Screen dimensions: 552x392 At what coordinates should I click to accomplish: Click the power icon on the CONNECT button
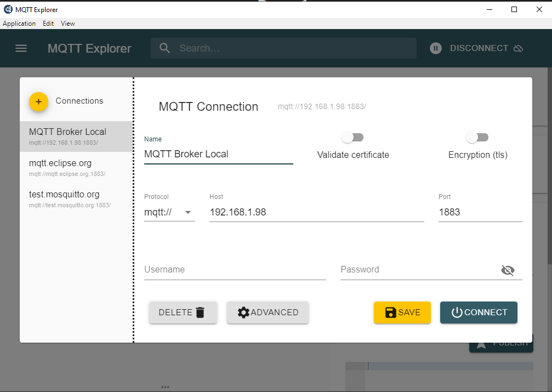[x=457, y=312]
